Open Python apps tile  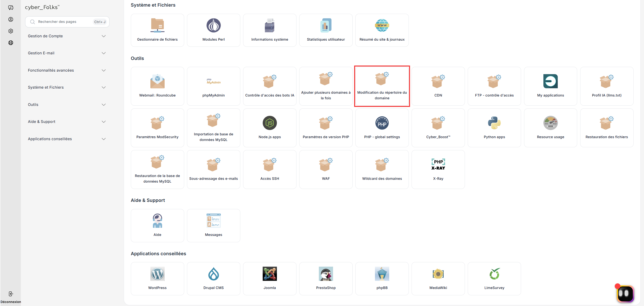[x=494, y=128]
